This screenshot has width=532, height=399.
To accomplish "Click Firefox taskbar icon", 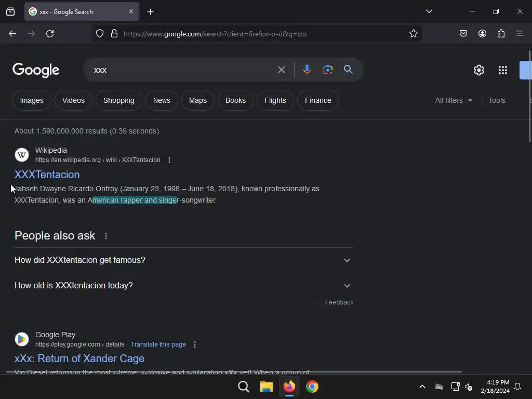I will tap(289, 387).
